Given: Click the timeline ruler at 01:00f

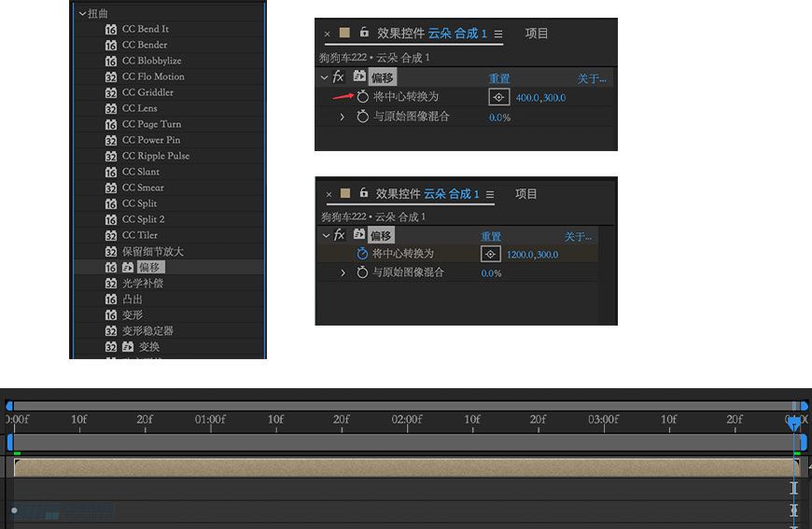Looking at the screenshot, I should point(210,420).
